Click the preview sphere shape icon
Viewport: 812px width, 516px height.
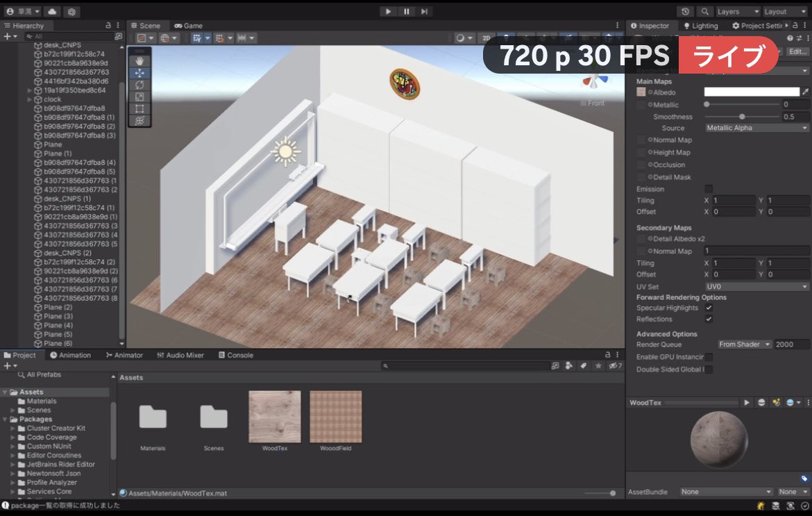pos(761,403)
